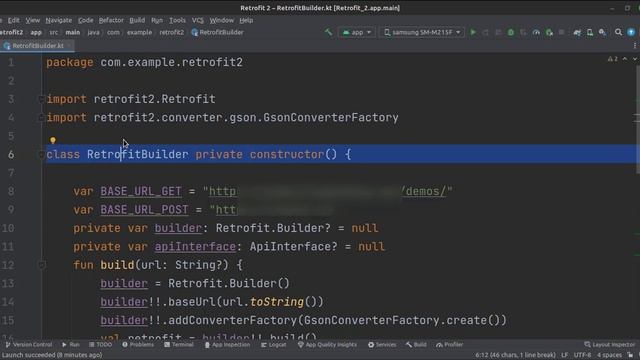
Task: Click the RetrofitBuilder breadcrumb in navigation bar
Action: point(218,32)
